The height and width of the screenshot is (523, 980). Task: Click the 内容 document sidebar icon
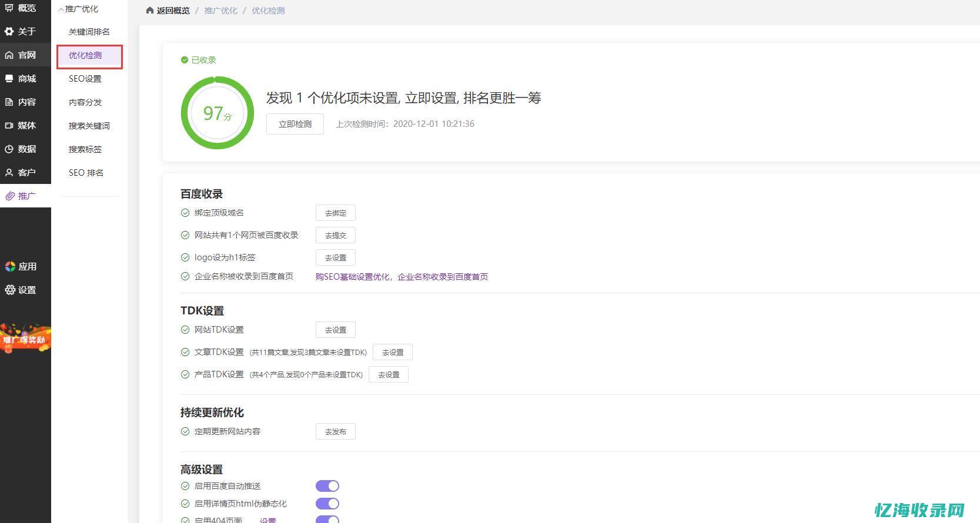click(9, 102)
